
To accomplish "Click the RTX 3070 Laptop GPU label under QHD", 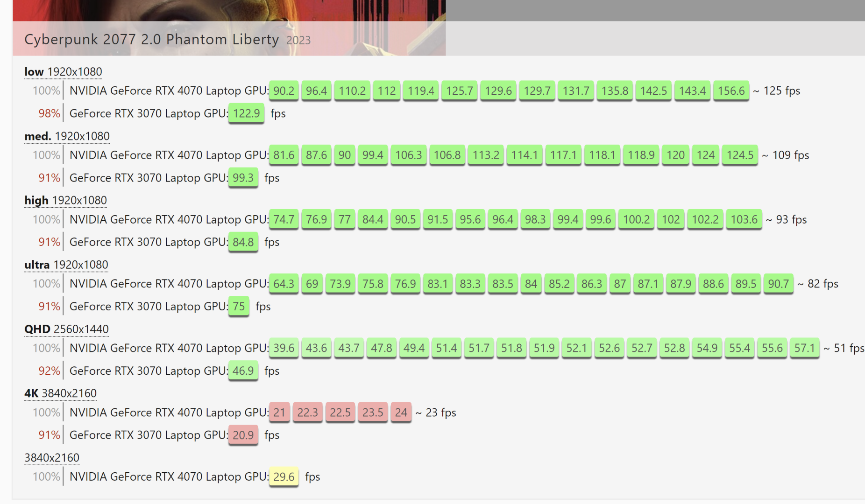I will click(x=149, y=371).
